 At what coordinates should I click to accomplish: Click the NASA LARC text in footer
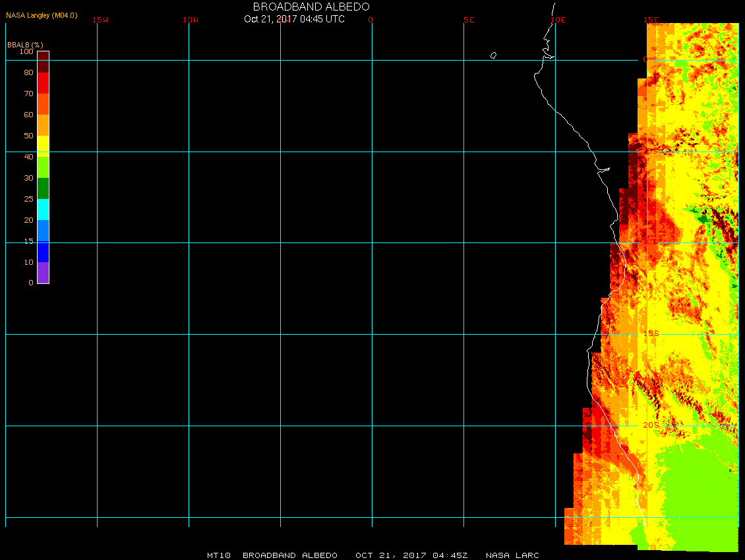tap(512, 555)
